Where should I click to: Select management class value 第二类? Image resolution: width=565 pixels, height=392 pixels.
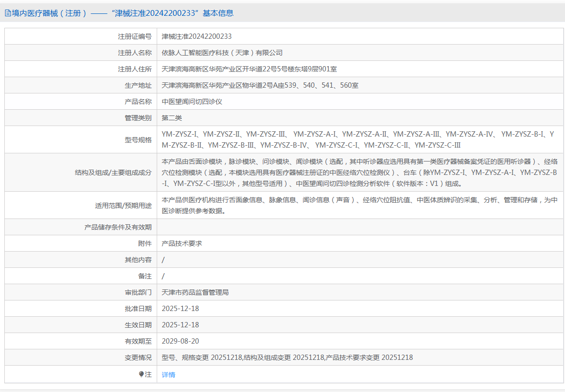172,118
